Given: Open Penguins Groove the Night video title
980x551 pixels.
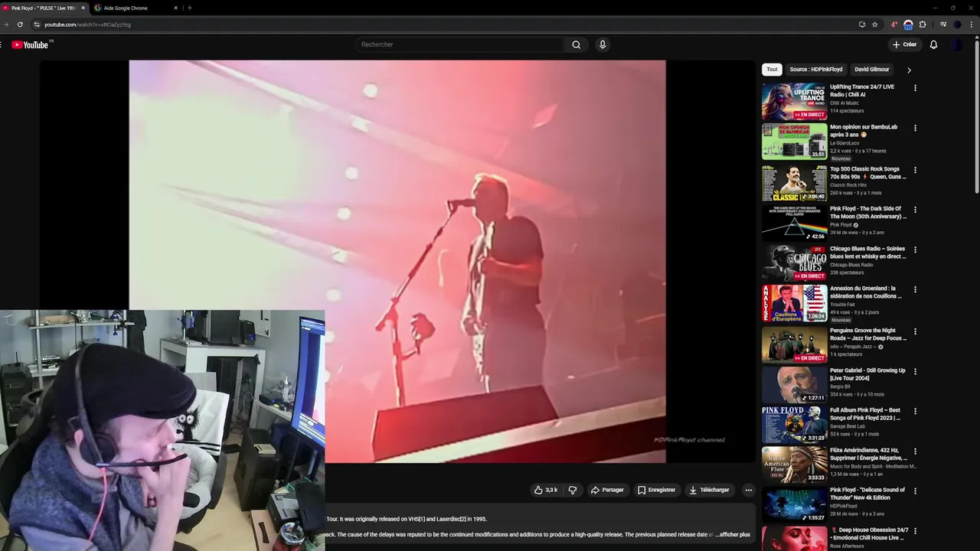Looking at the screenshot, I should point(868,334).
